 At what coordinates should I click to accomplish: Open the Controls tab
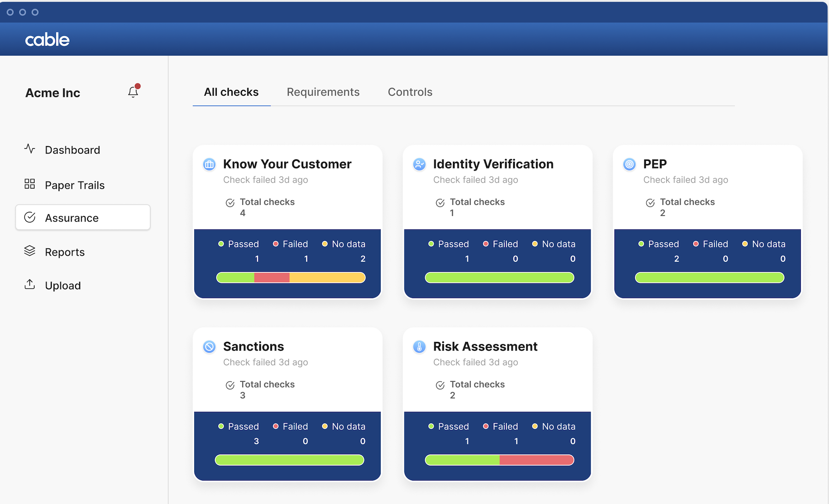[x=410, y=92]
